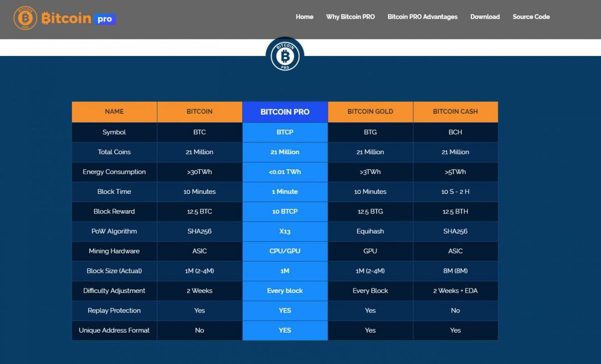Select the 12.5 BTH block reward cell
Screen dimensions: 601x364
(x=456, y=211)
